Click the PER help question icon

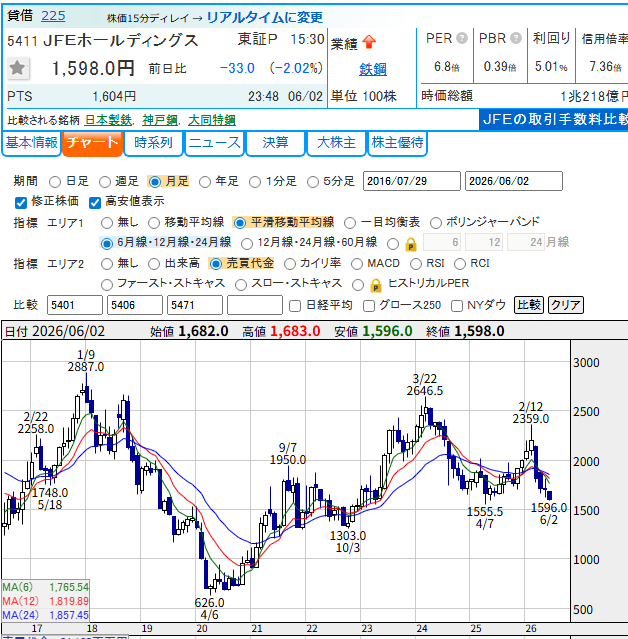click(462, 38)
